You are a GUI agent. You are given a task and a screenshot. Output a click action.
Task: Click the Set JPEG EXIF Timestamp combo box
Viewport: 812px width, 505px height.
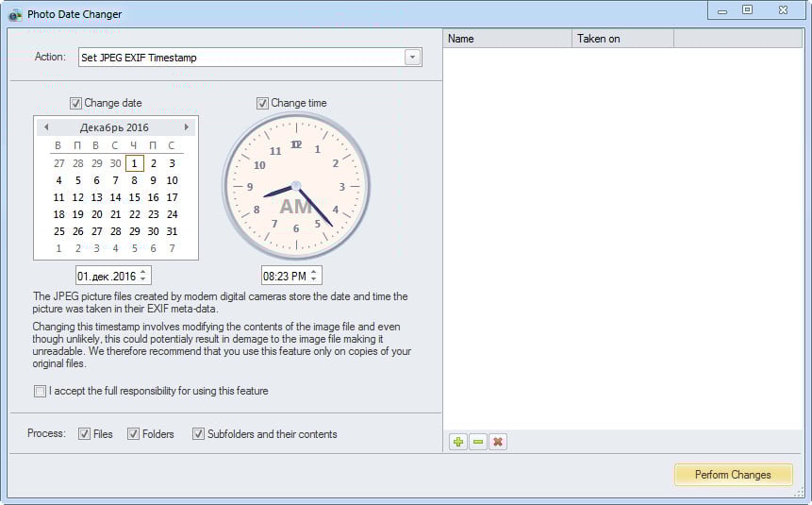[x=250, y=58]
